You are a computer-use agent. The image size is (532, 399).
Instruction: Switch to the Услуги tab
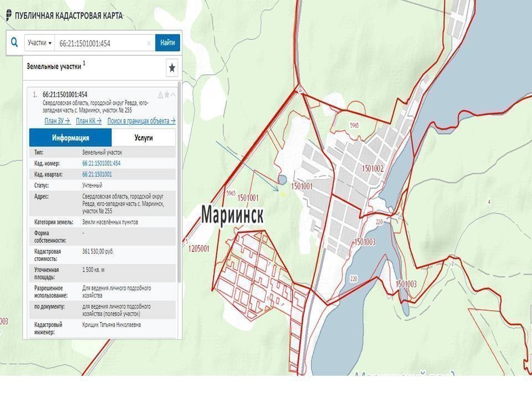143,137
